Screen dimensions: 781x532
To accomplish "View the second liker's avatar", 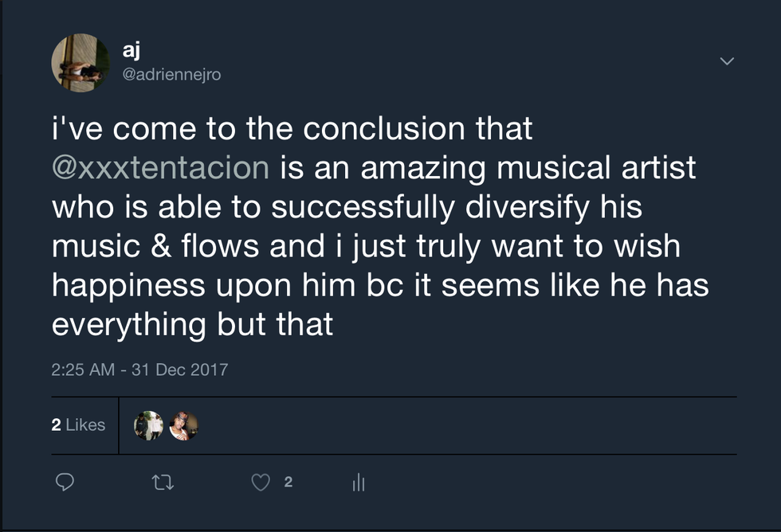I will point(183,425).
